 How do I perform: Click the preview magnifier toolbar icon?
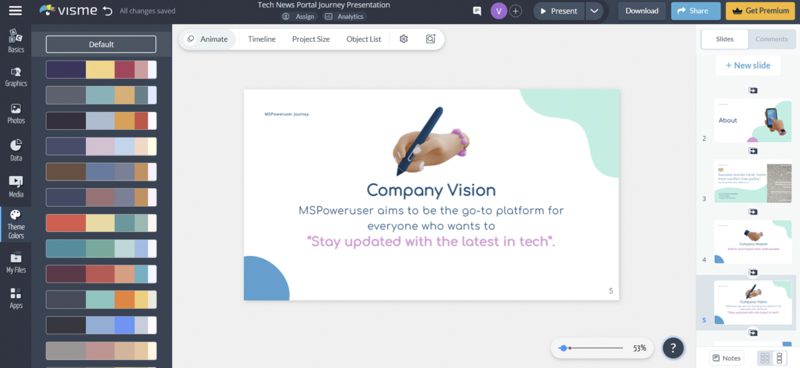(430, 39)
